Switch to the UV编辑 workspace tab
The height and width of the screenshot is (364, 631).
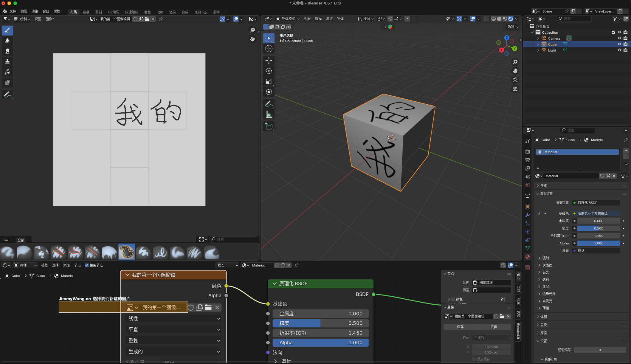click(x=113, y=12)
